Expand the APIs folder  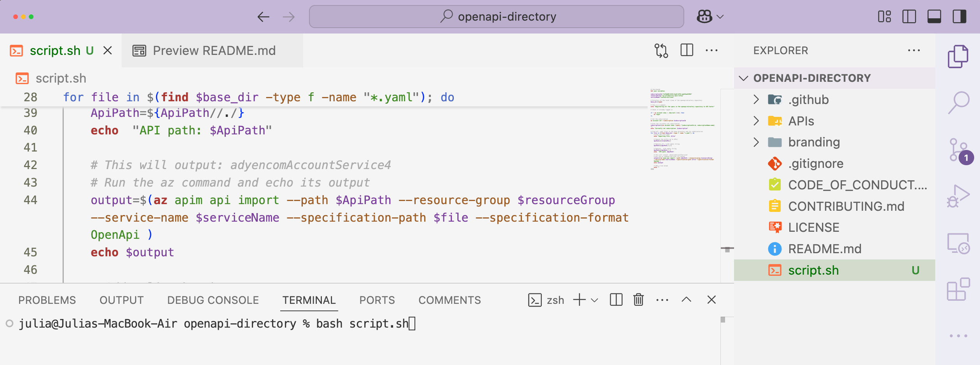pyautogui.click(x=834, y=121)
